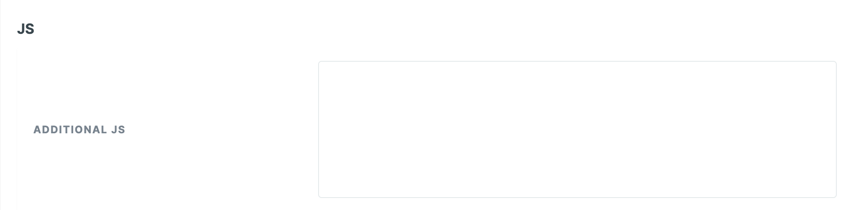The width and height of the screenshot is (868, 210).
Task: Click the JS header above the form
Action: coord(26,29)
